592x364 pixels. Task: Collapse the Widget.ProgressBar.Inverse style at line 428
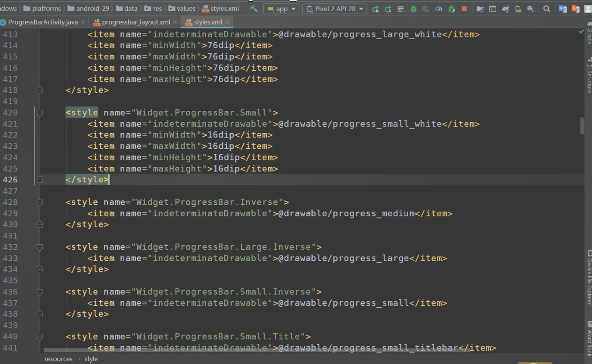(x=40, y=202)
